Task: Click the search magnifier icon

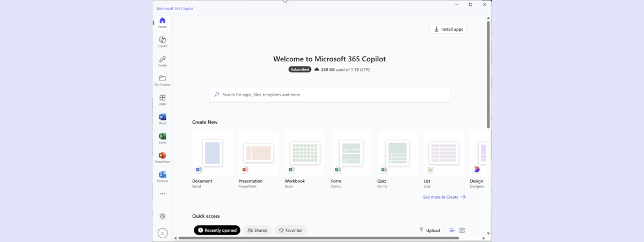Action: [x=216, y=95]
